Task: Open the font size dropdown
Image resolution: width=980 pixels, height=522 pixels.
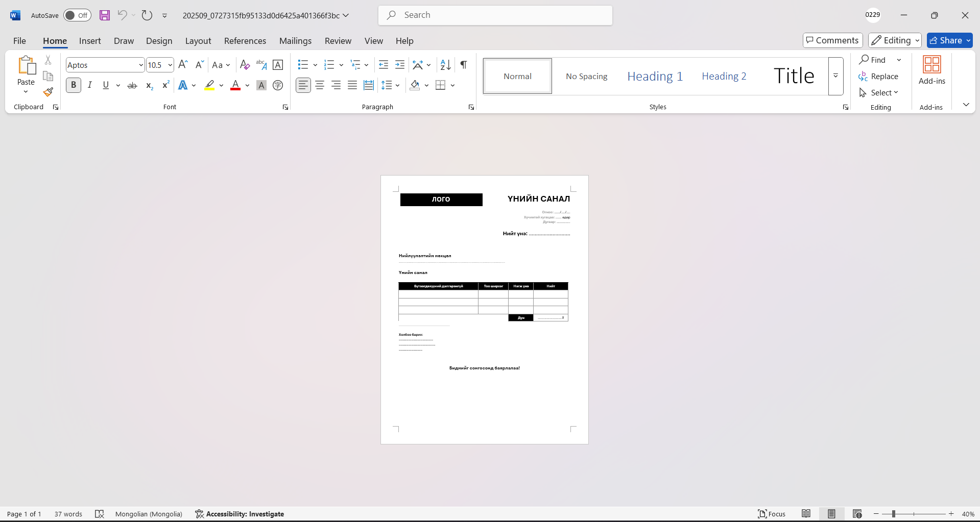Action: coord(170,65)
